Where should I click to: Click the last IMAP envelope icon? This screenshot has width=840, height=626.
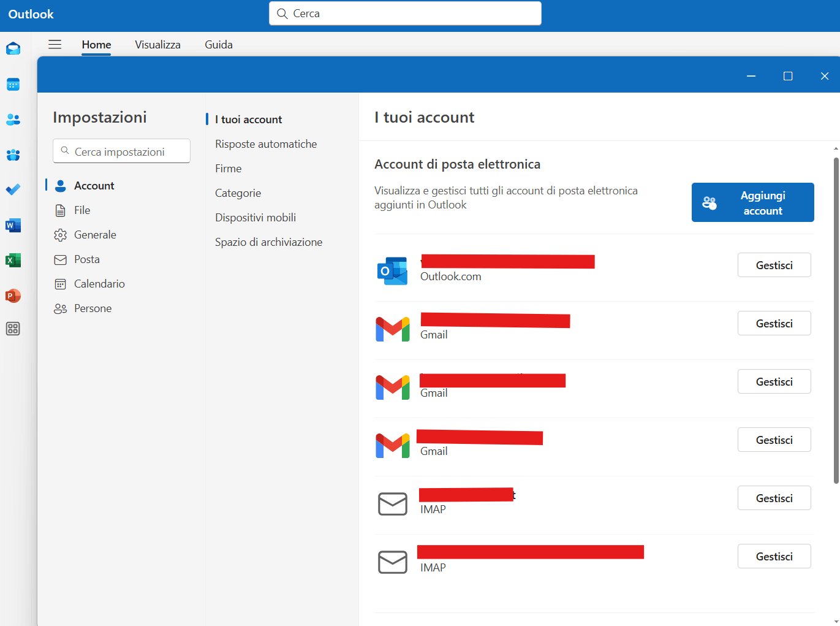(x=393, y=562)
